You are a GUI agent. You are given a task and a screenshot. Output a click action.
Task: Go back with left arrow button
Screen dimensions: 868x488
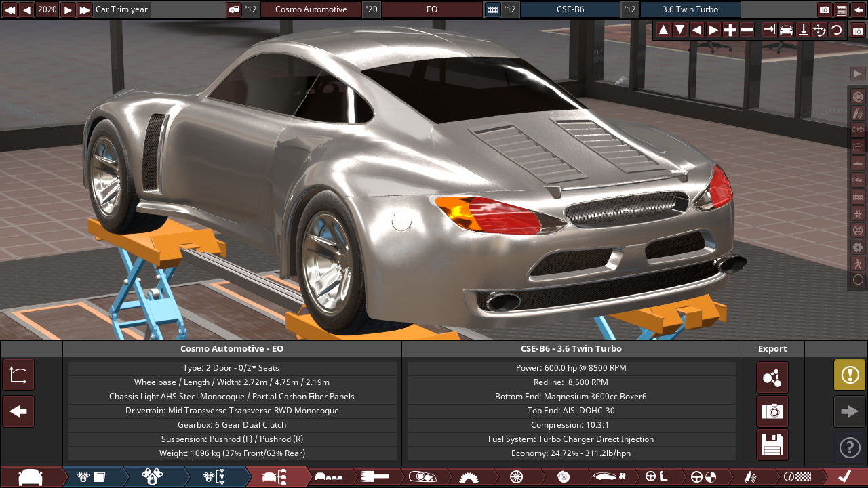pyautogui.click(x=18, y=411)
